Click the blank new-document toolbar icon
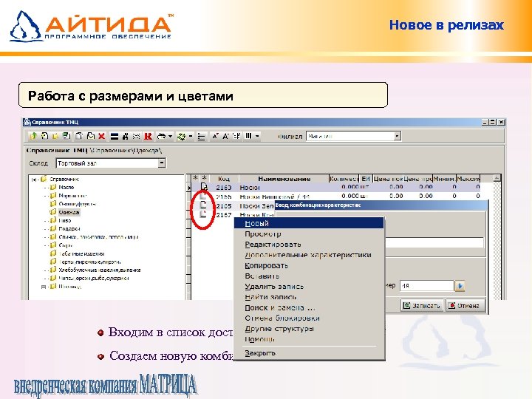The width and height of the screenshot is (532, 399). (79, 136)
